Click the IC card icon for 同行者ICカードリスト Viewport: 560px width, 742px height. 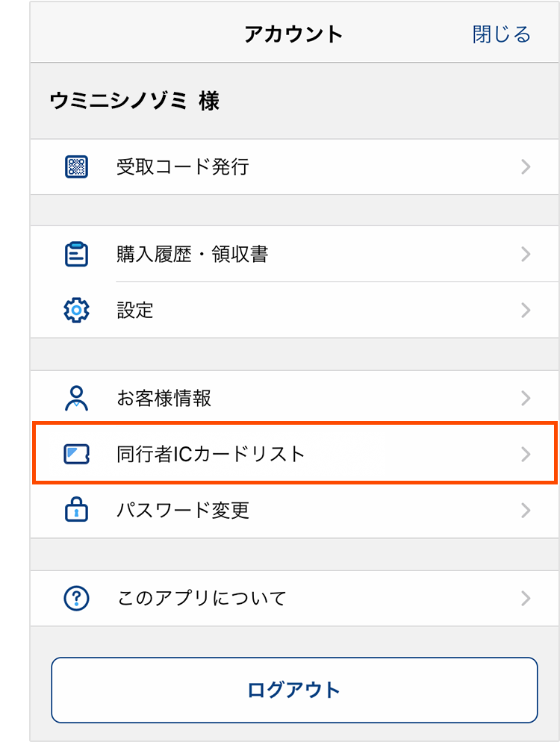(x=77, y=453)
